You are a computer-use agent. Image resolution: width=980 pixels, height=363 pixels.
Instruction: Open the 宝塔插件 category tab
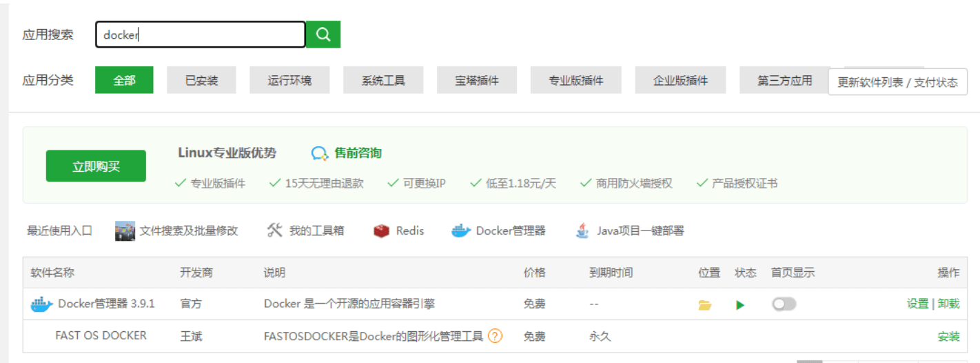(x=477, y=80)
